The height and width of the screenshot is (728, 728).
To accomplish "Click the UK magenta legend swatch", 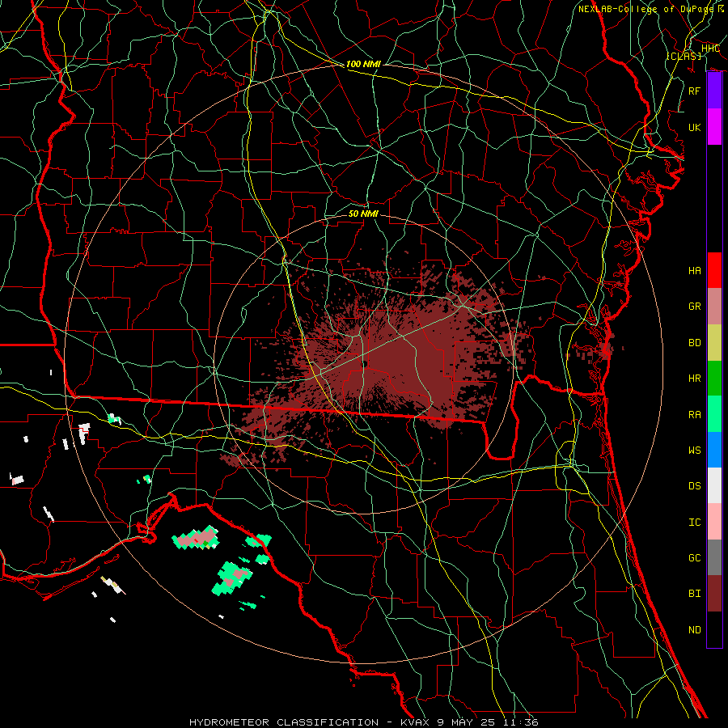I will click(714, 127).
